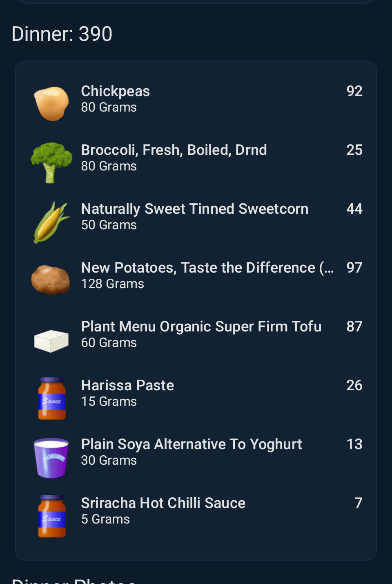
Task: Tap the 92 calorie value for Chickpeas
Action: pos(354,91)
